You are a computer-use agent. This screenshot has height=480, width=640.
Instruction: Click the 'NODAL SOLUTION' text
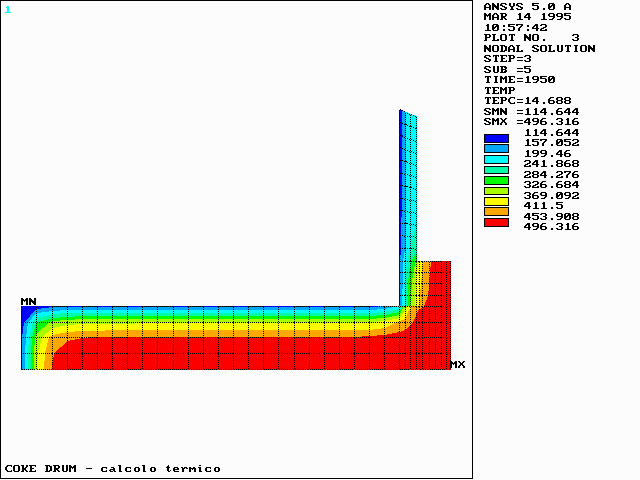point(539,49)
